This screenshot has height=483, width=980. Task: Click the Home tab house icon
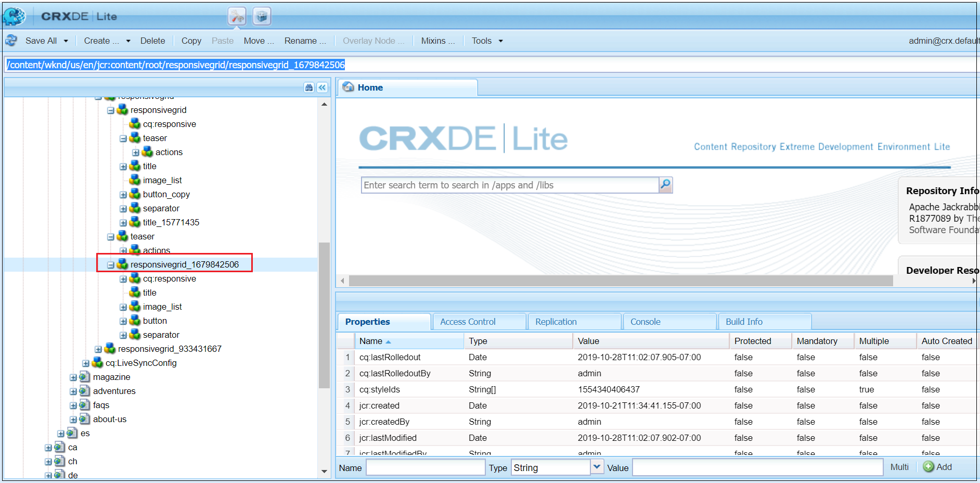click(x=349, y=87)
